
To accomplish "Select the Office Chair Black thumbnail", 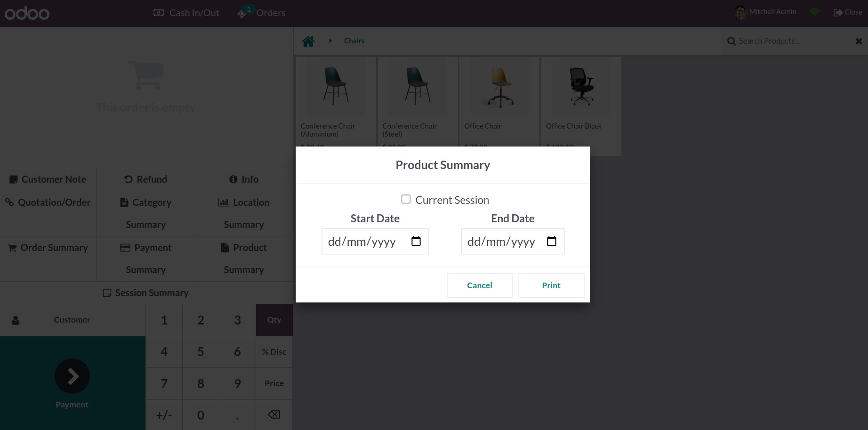I will 581,87.
